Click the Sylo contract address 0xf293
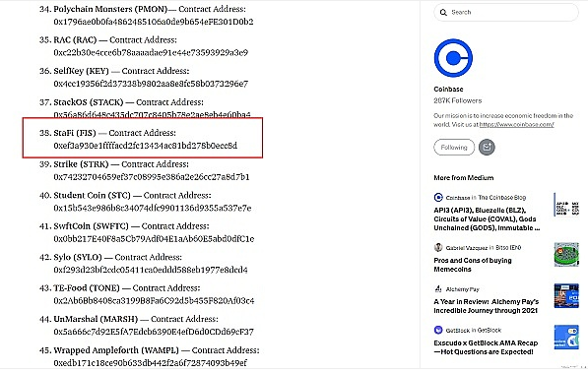This screenshot has width=588, height=373. click(151, 270)
